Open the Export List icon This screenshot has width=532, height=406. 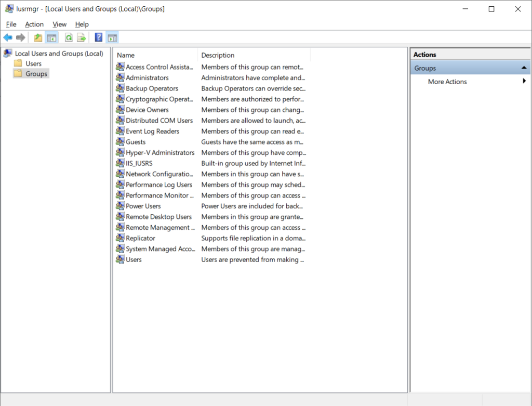[81, 37]
